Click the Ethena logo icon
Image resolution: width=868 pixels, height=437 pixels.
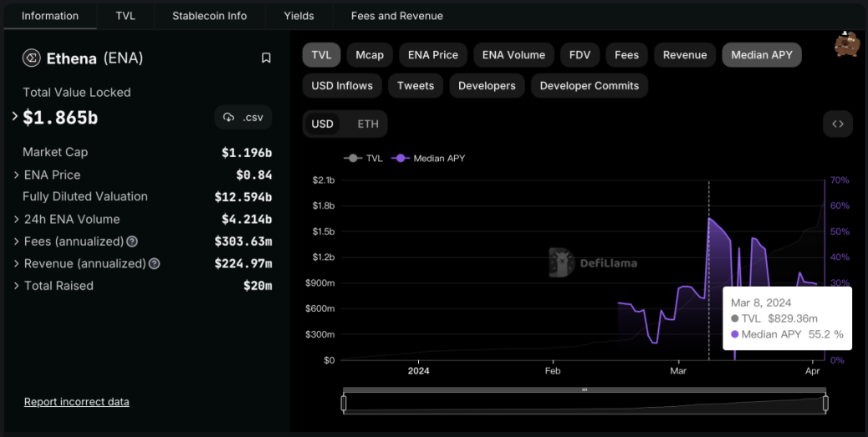click(32, 58)
